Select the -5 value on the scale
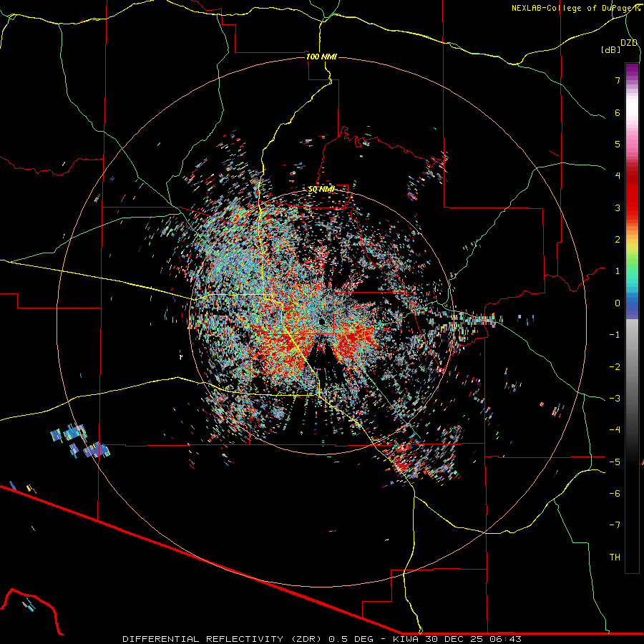This screenshot has height=644, width=644. [615, 462]
